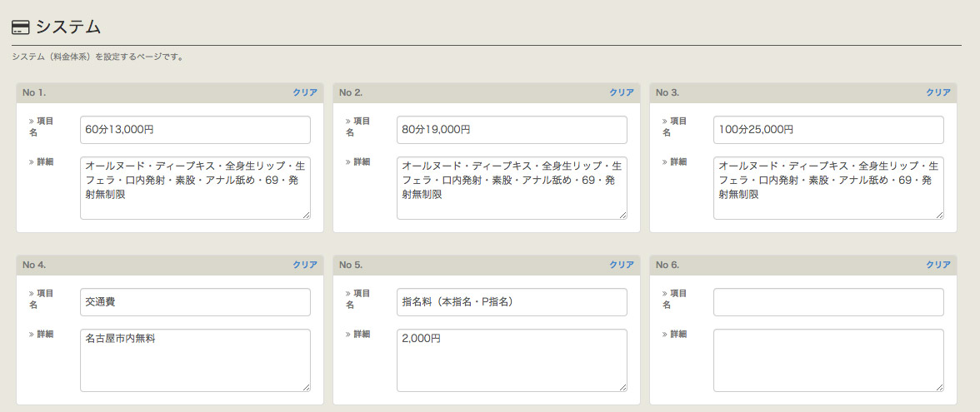Select the 指名料 item name field
This screenshot has width=980, height=412.
(512, 302)
